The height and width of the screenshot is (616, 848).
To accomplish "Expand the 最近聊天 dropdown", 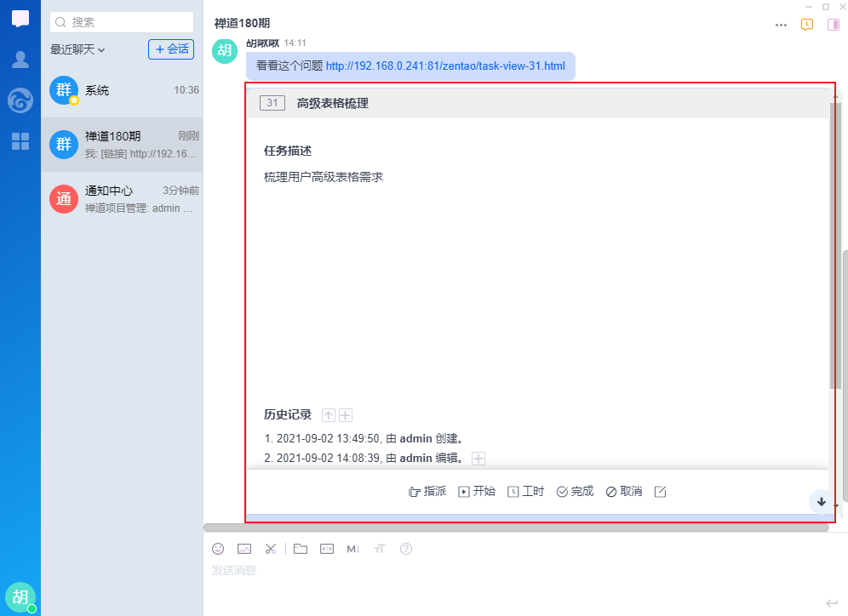I will click(x=77, y=49).
